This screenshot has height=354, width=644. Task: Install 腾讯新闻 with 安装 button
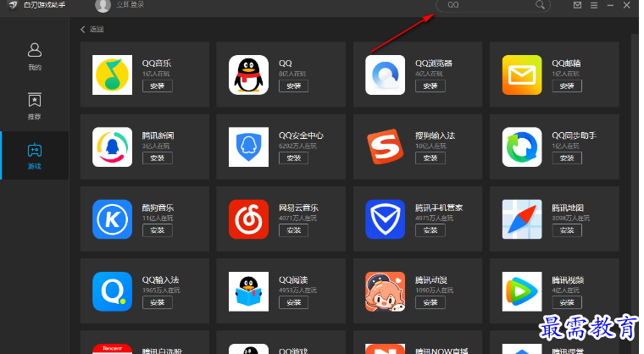click(158, 158)
